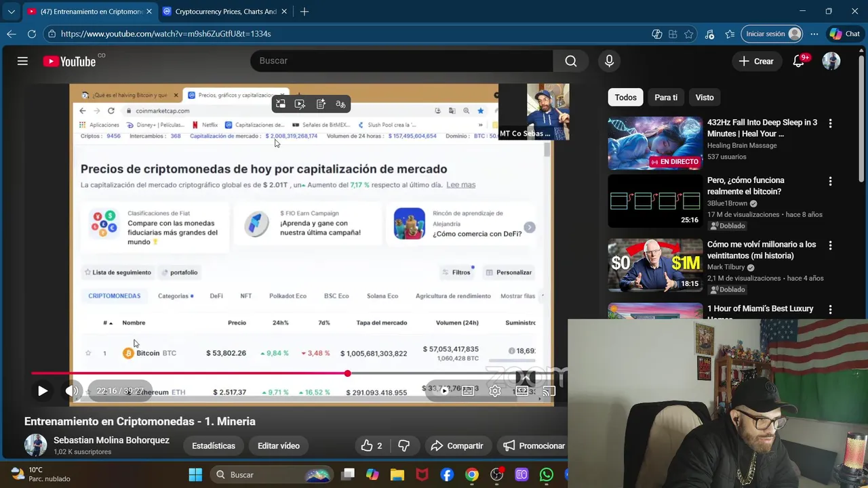
Task: Open a new browser tab
Action: 304,12
